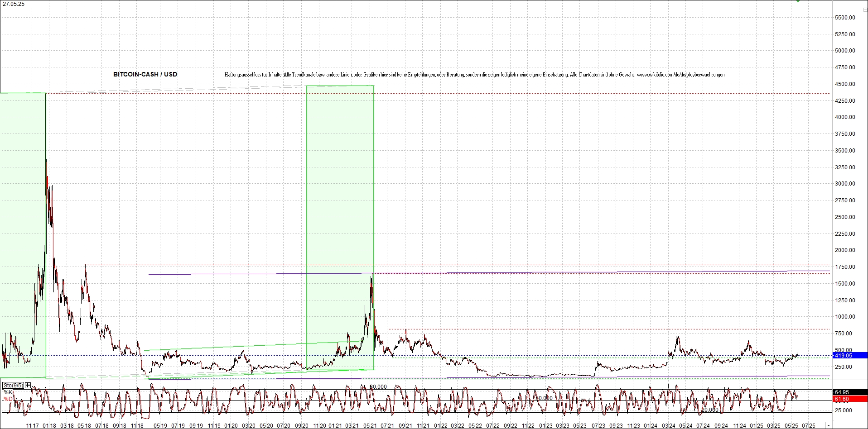
Task: Click the 01 24 date axis label
Action: tap(651, 425)
